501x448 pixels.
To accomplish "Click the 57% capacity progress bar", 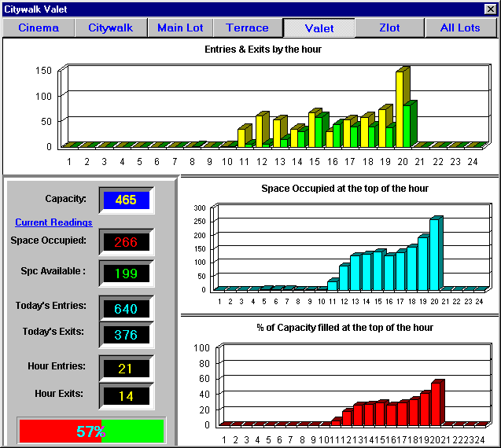I will 91,431.
